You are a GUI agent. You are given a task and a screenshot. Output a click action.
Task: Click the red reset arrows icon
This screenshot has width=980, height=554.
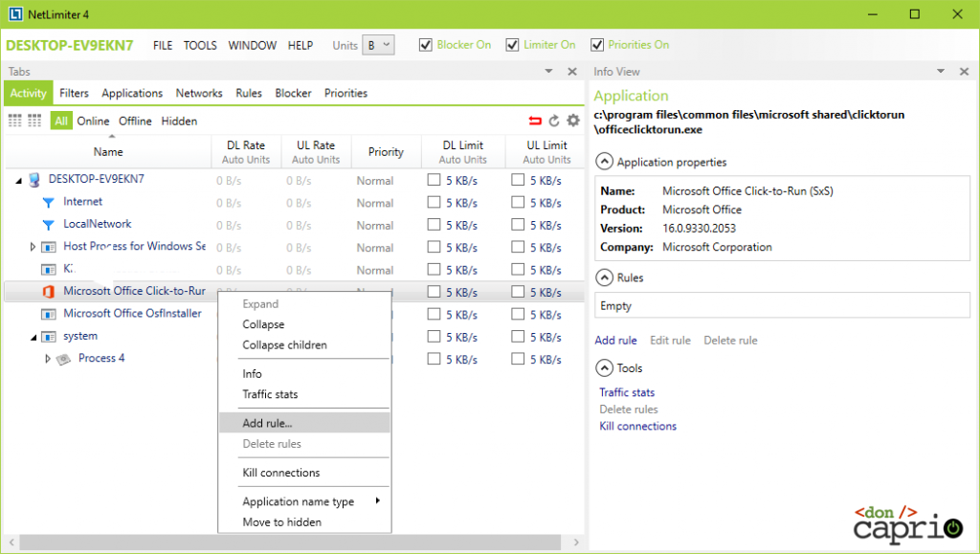[535, 121]
